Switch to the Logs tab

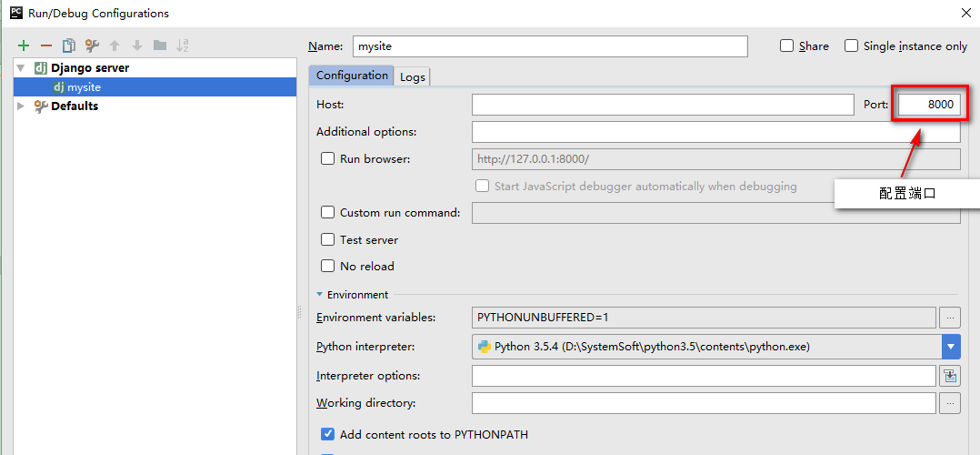(413, 77)
